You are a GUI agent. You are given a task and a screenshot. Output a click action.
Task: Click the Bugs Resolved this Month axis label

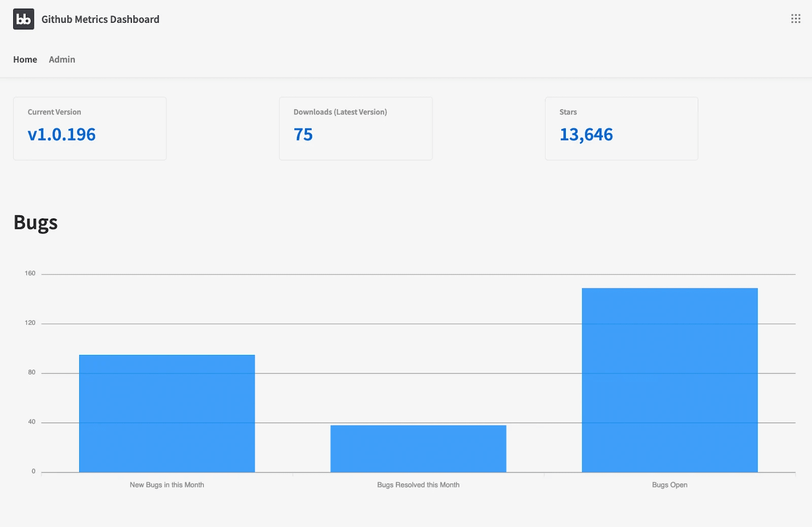(418, 485)
